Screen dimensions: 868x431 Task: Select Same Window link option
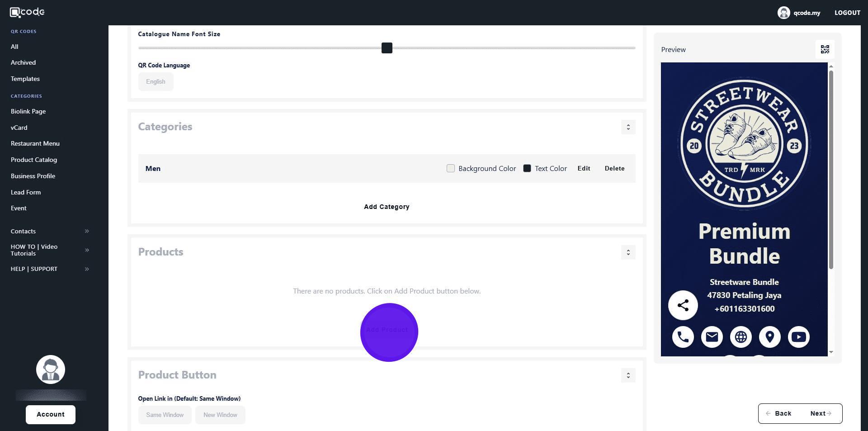pyautogui.click(x=165, y=415)
